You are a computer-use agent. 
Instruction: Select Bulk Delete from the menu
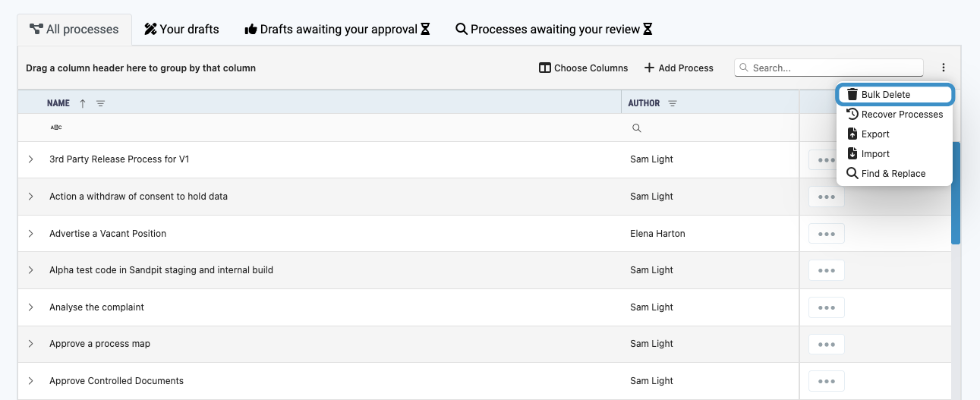coord(895,95)
